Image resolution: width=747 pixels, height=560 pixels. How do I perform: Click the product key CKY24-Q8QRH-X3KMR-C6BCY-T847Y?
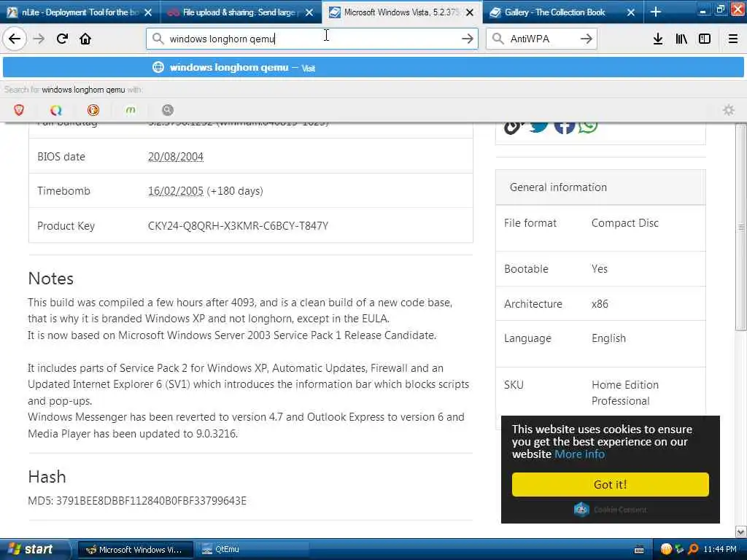[239, 226]
